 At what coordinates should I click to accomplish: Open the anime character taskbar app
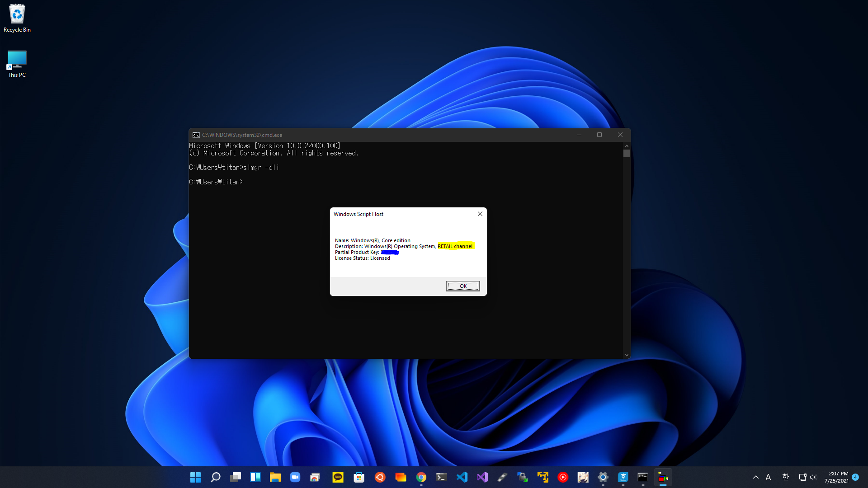coord(583,477)
